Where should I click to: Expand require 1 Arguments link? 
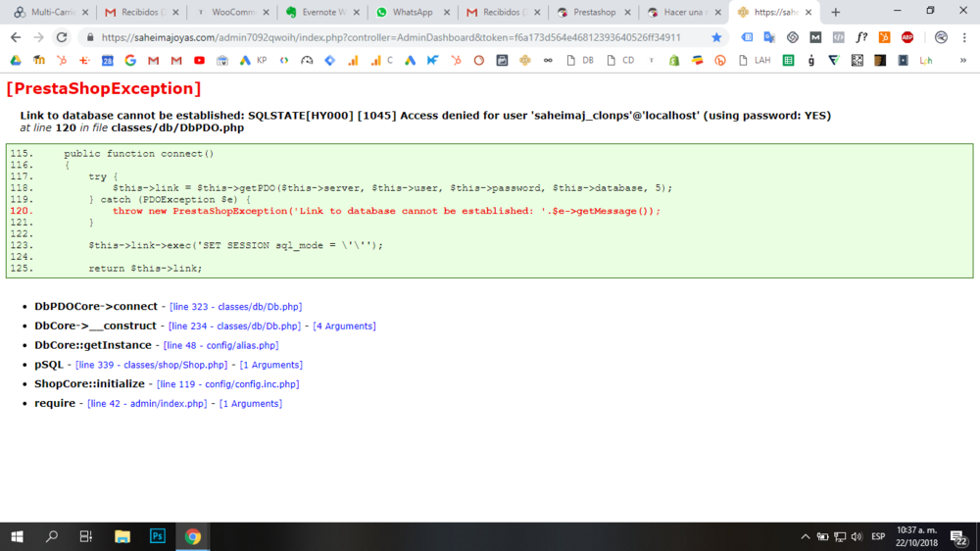[251, 403]
